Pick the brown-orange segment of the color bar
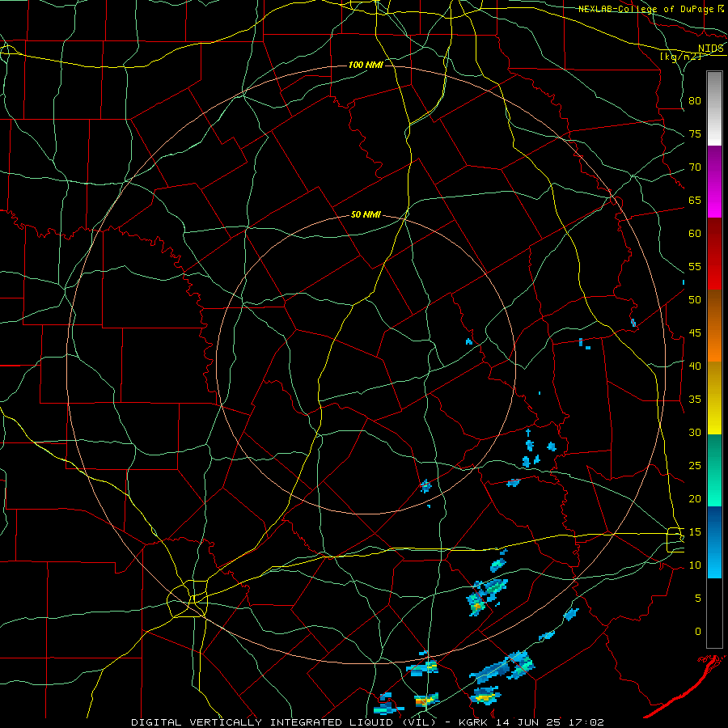728x728 pixels. tap(714, 325)
